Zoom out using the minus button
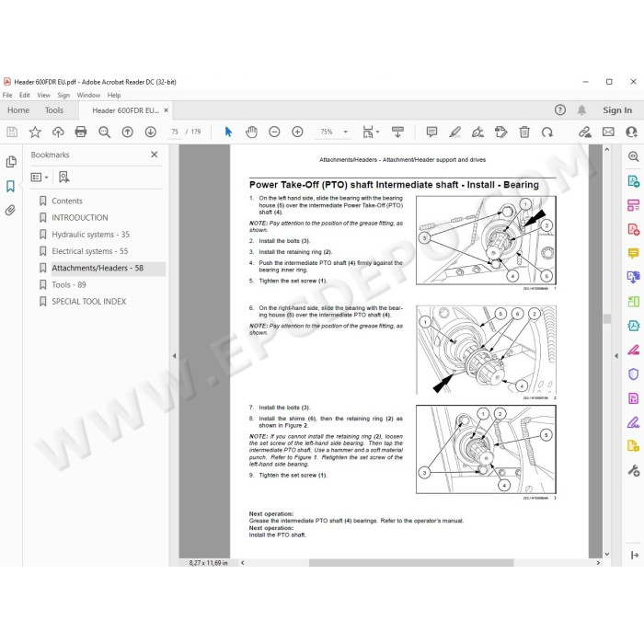 pyautogui.click(x=274, y=132)
